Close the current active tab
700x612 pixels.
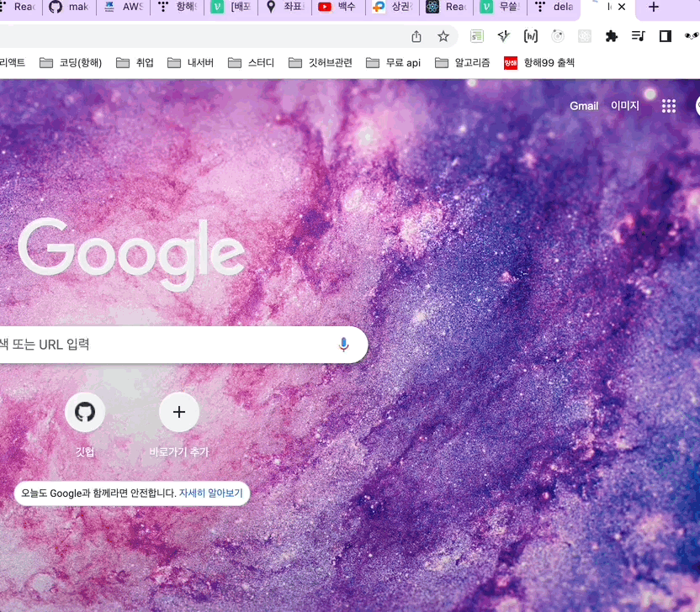coord(622,7)
